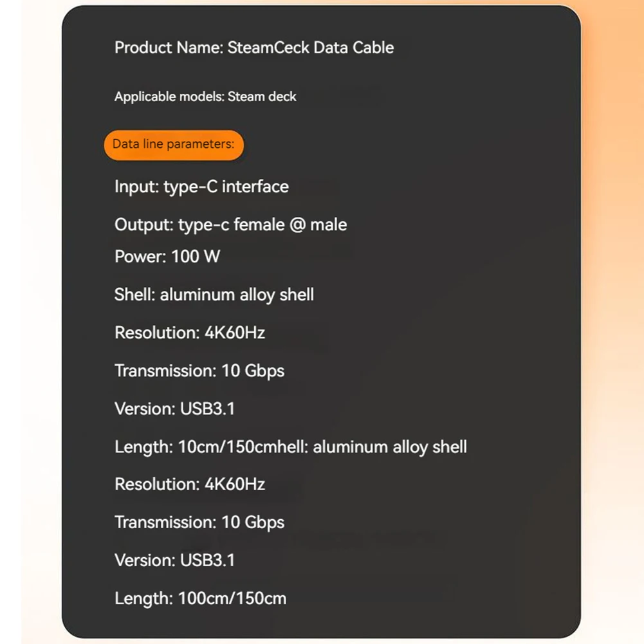Click the Product Name: SteamCeck Data Cable heading
The width and height of the screenshot is (644, 644).
coord(253,48)
